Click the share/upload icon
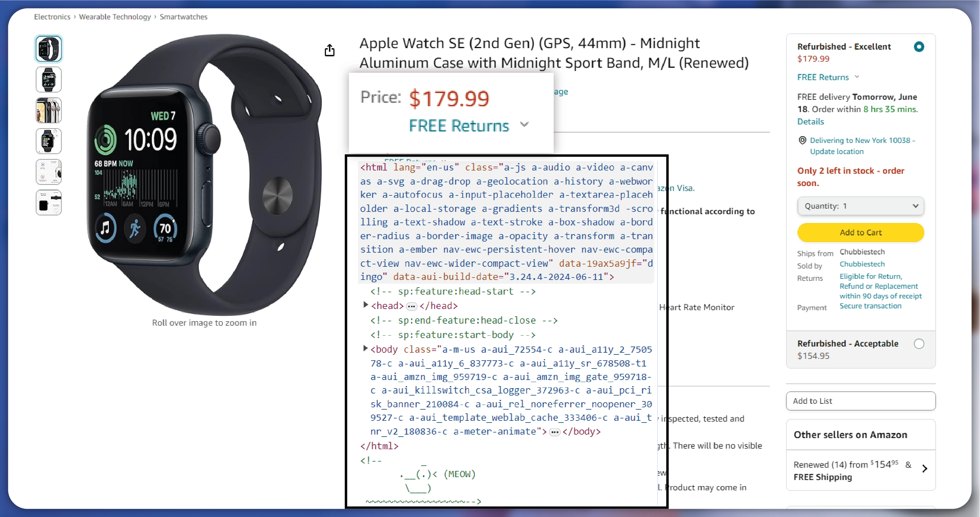The height and width of the screenshot is (517, 980). tap(329, 50)
